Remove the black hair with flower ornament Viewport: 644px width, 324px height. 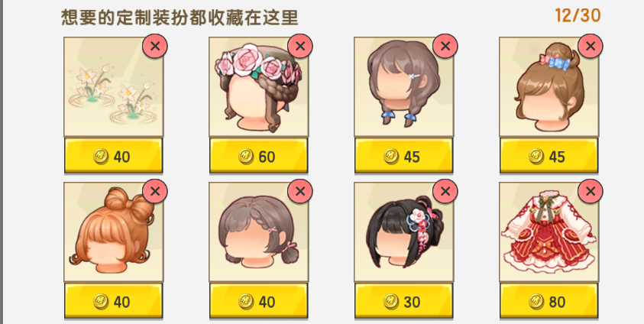point(445,191)
